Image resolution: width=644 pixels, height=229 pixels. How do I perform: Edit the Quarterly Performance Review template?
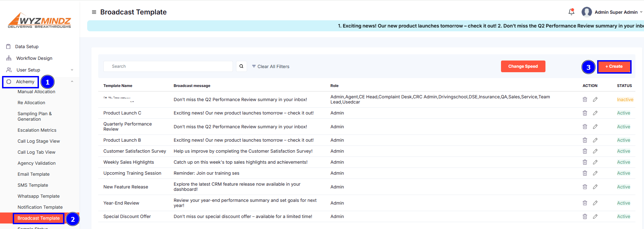595,127
